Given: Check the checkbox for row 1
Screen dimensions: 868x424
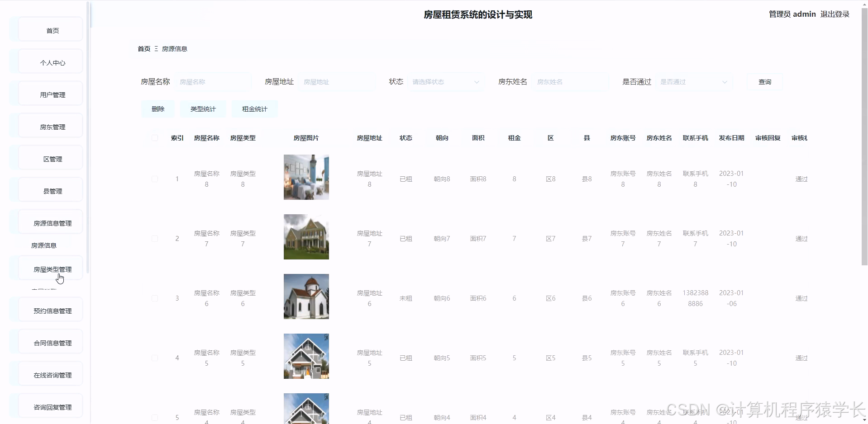Looking at the screenshot, I should 154,179.
